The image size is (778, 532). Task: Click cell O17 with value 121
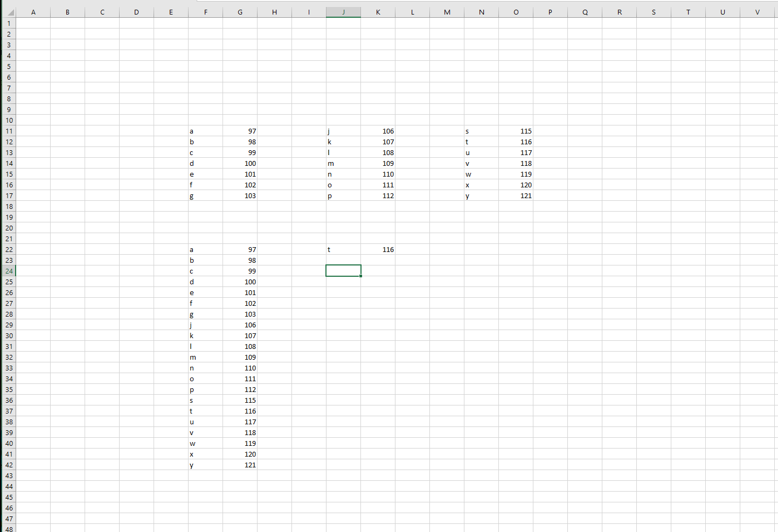point(516,195)
